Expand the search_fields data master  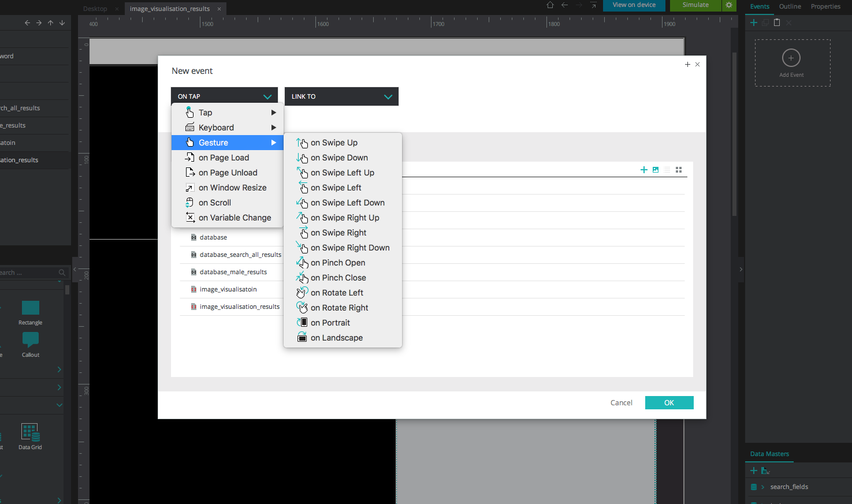(762, 487)
